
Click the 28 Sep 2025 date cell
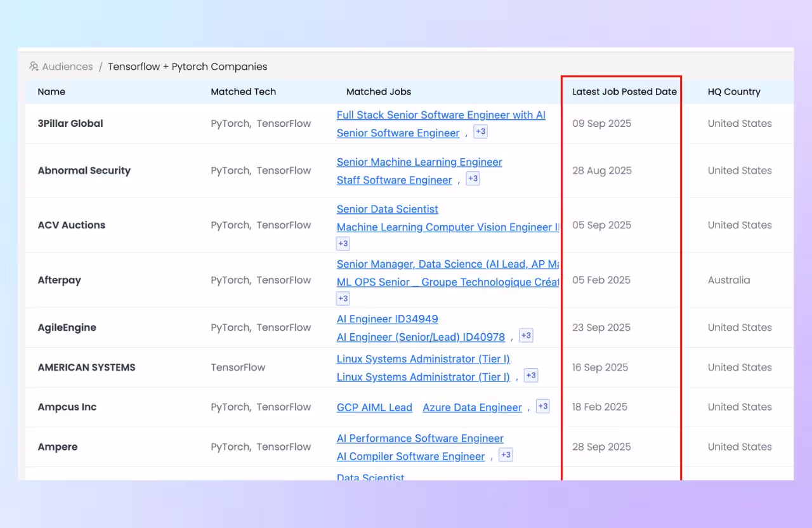pos(601,447)
